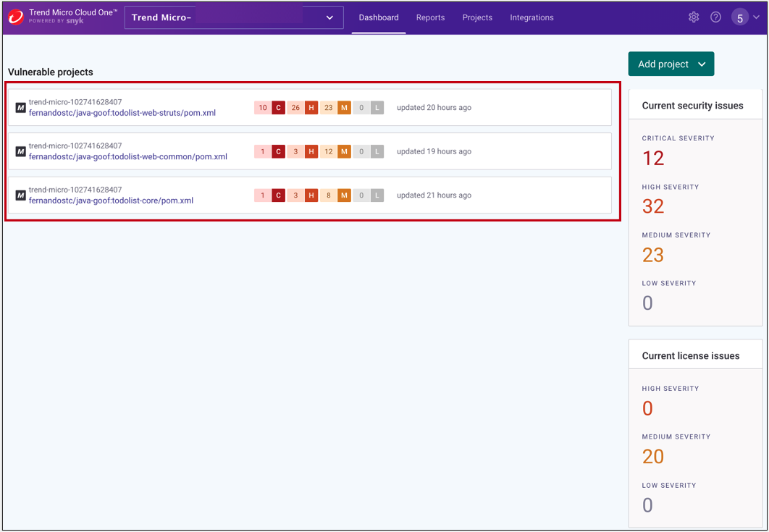The height and width of the screenshot is (532, 769).
Task: Click medium M badge for todolist-core
Action: [344, 195]
